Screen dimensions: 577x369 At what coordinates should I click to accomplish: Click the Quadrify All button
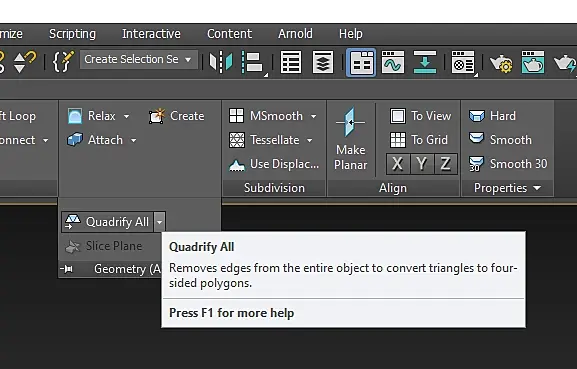tap(107, 222)
